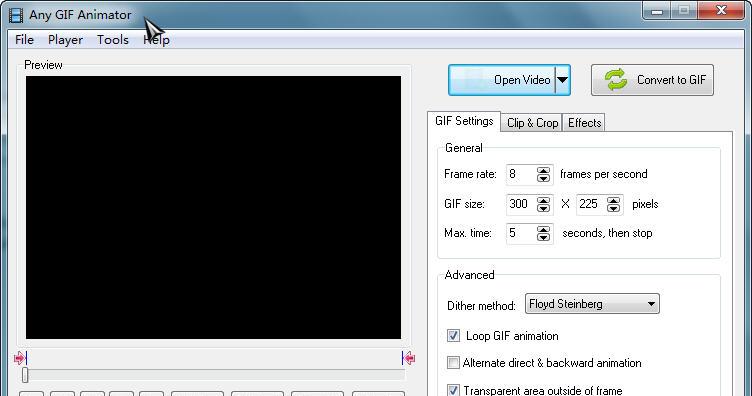Open the Dither method dropdown
This screenshot has height=396, width=752.
point(592,304)
